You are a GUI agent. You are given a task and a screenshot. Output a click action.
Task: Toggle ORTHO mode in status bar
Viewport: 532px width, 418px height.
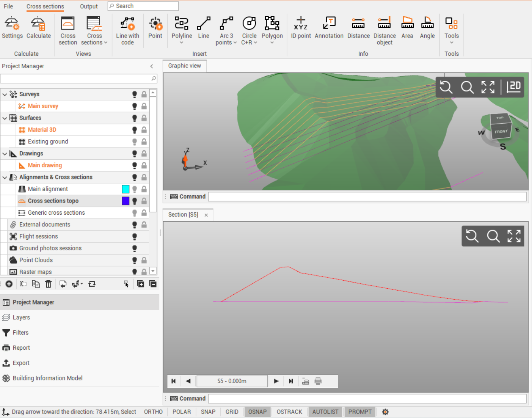pyautogui.click(x=153, y=412)
